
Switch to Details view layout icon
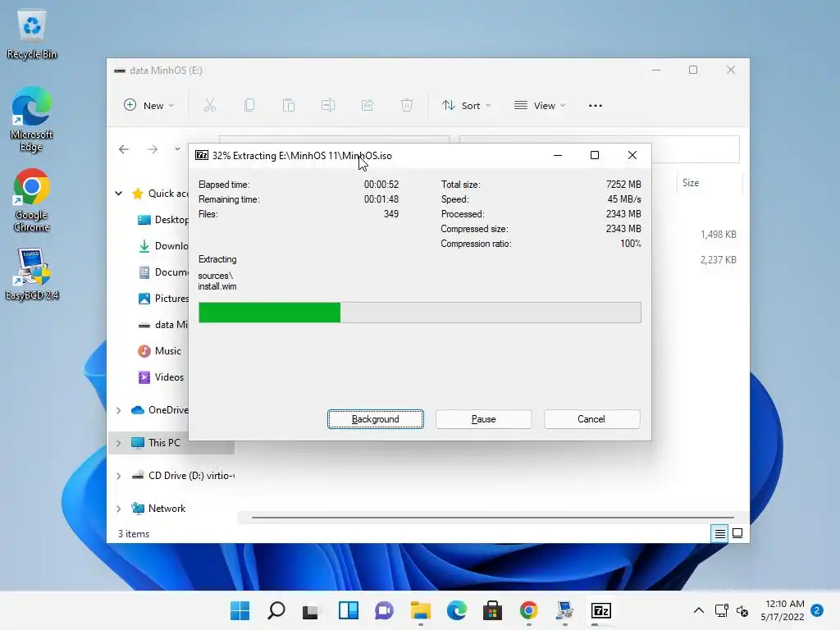coord(719,533)
